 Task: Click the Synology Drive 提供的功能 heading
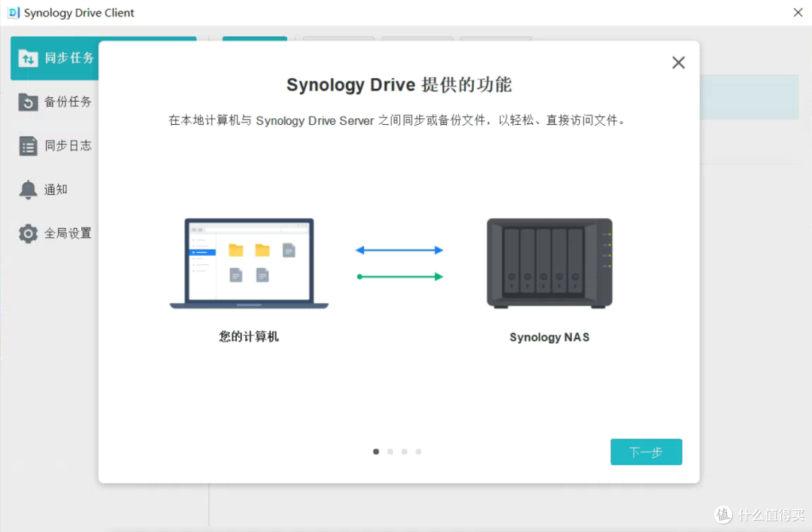(x=399, y=84)
